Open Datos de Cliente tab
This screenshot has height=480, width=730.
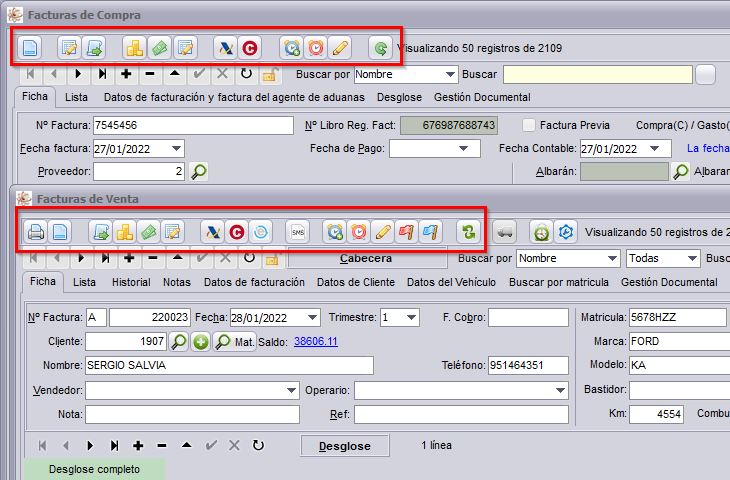pyautogui.click(x=356, y=282)
